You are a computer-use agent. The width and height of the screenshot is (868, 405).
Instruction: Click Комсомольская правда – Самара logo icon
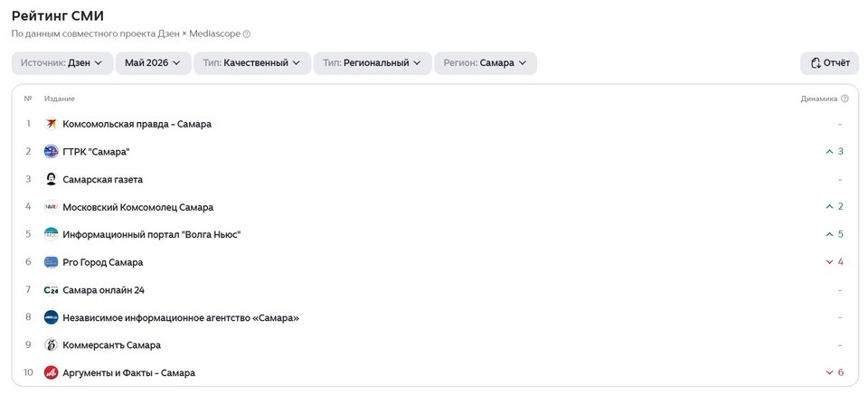[51, 124]
